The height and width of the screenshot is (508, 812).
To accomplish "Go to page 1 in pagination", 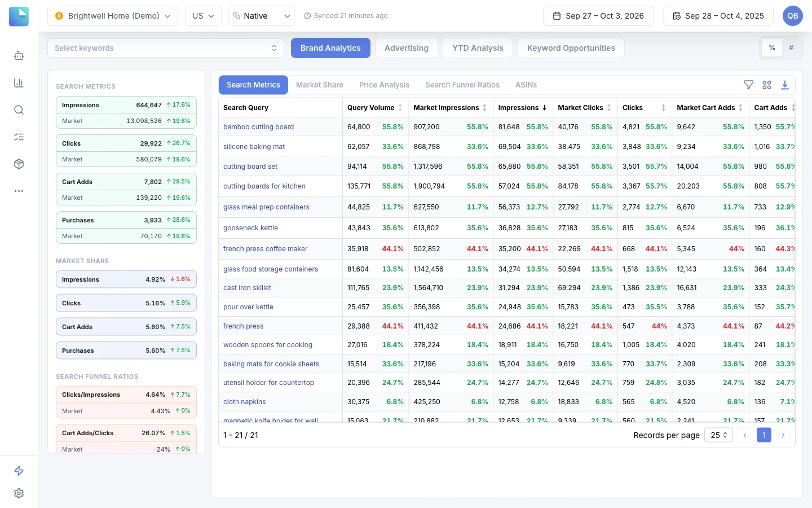I will [764, 435].
